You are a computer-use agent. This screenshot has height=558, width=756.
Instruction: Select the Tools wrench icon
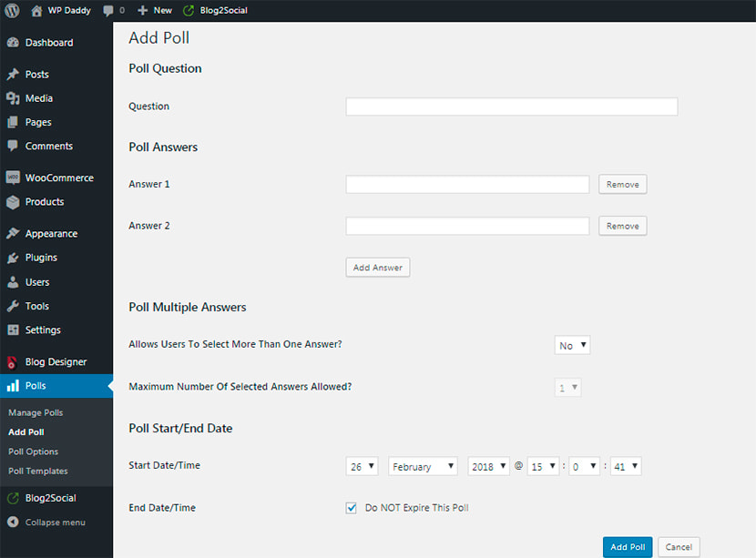[13, 306]
